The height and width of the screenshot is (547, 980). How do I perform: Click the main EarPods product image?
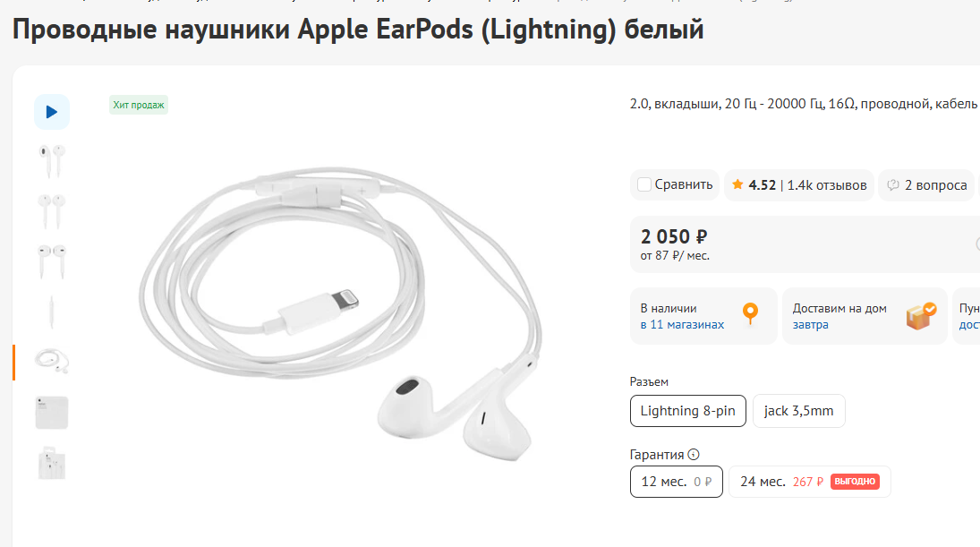pos(341,312)
